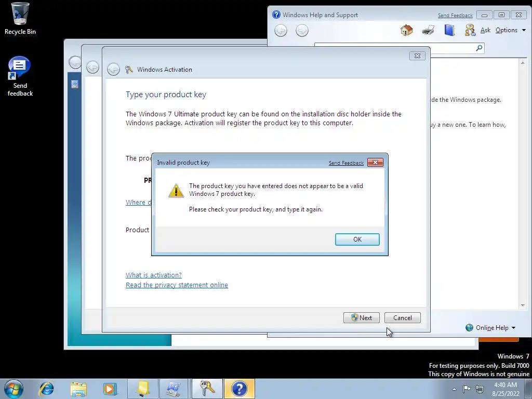
Task: Switch to Help and Support taskbar button
Action: (x=239, y=389)
